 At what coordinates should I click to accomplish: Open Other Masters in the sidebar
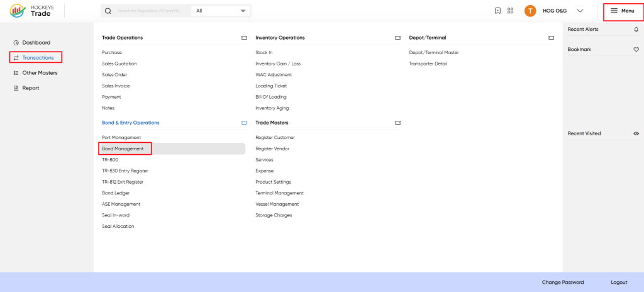(x=35, y=73)
